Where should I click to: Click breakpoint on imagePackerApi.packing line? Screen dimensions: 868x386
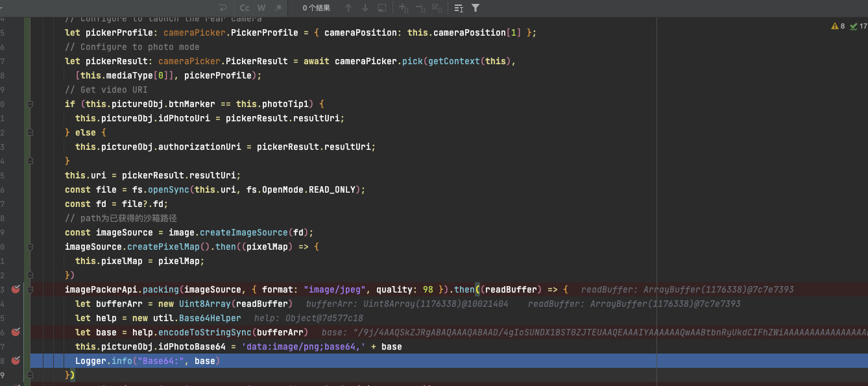pyautogui.click(x=16, y=289)
